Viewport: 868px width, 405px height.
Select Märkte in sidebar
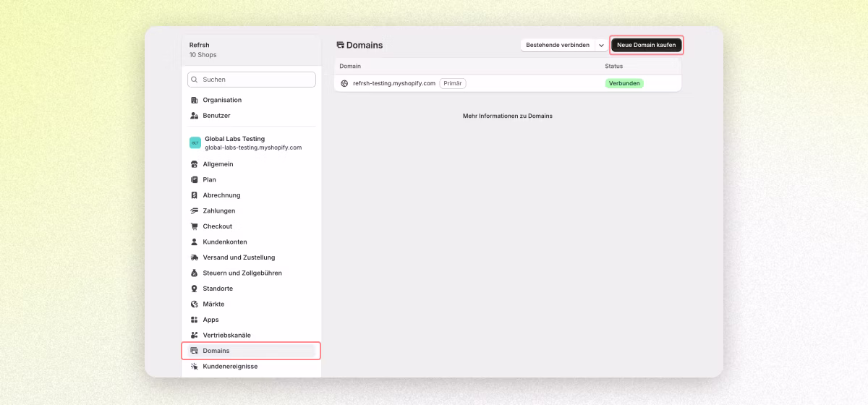click(x=251, y=304)
